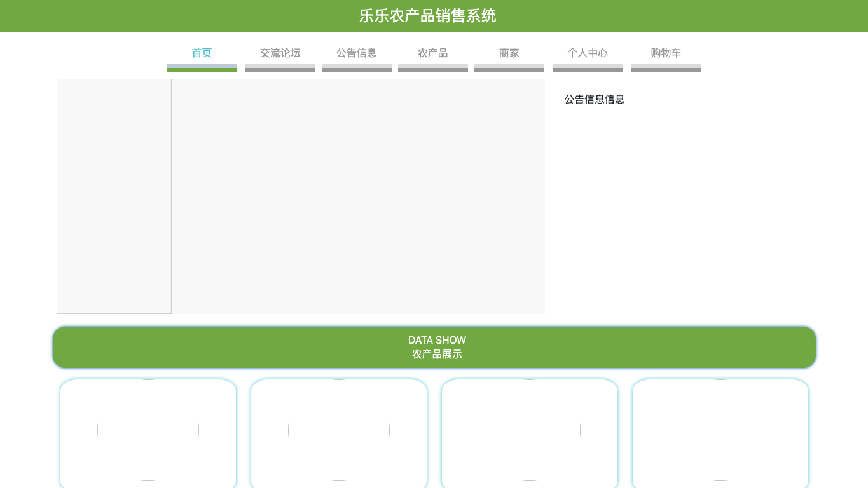This screenshot has width=868, height=488.
Task: Click the green underline bar beneath 首页
Action: click(x=202, y=70)
